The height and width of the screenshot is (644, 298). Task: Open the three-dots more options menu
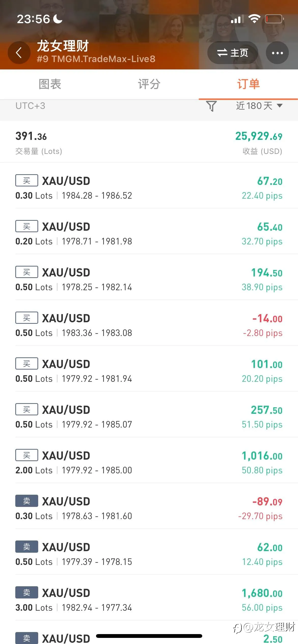click(277, 53)
